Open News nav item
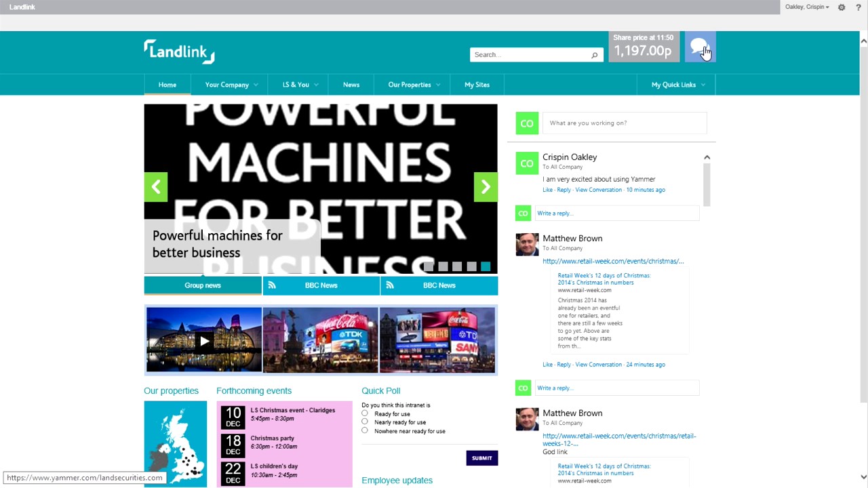This screenshot has height=488, width=868. click(x=351, y=85)
